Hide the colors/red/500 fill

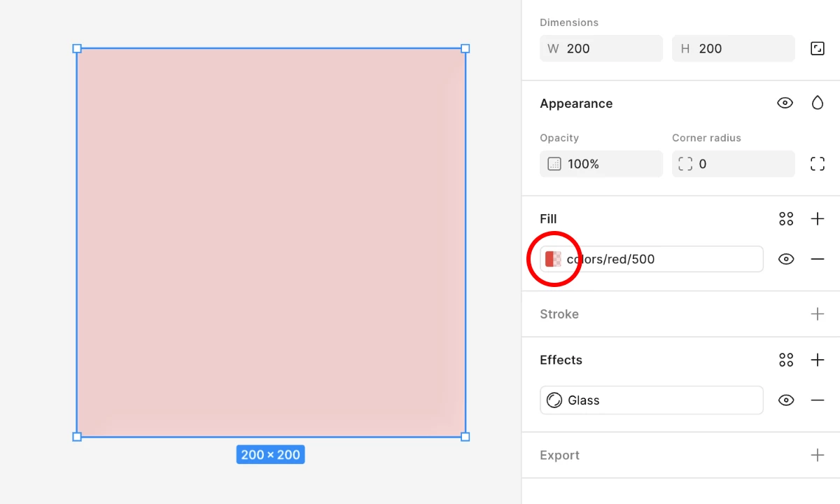point(786,259)
